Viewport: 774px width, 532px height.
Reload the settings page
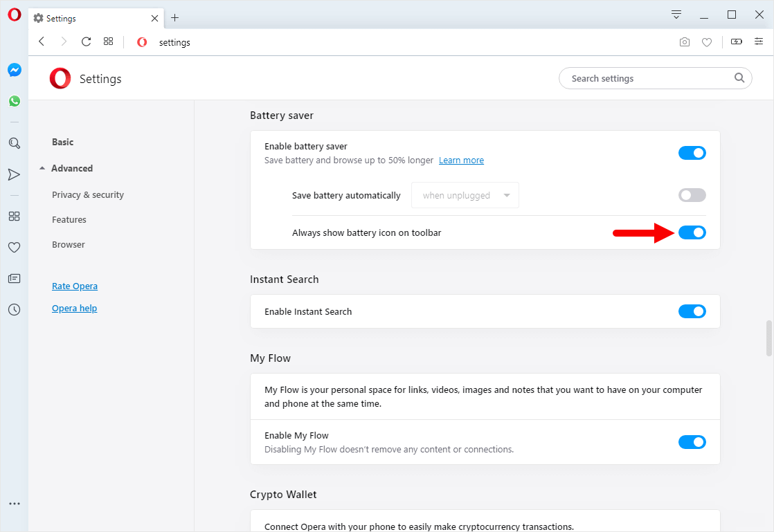(86, 42)
